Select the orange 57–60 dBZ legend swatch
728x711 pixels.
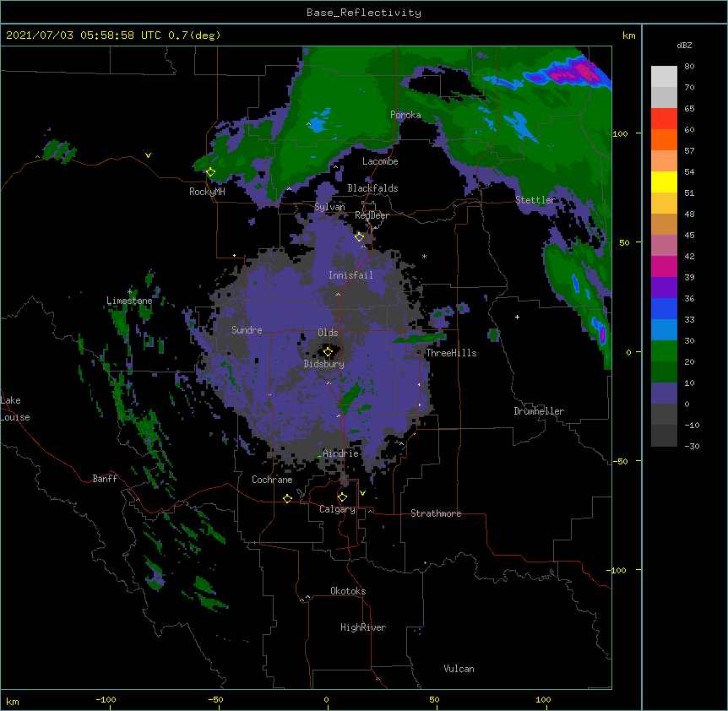(x=664, y=139)
